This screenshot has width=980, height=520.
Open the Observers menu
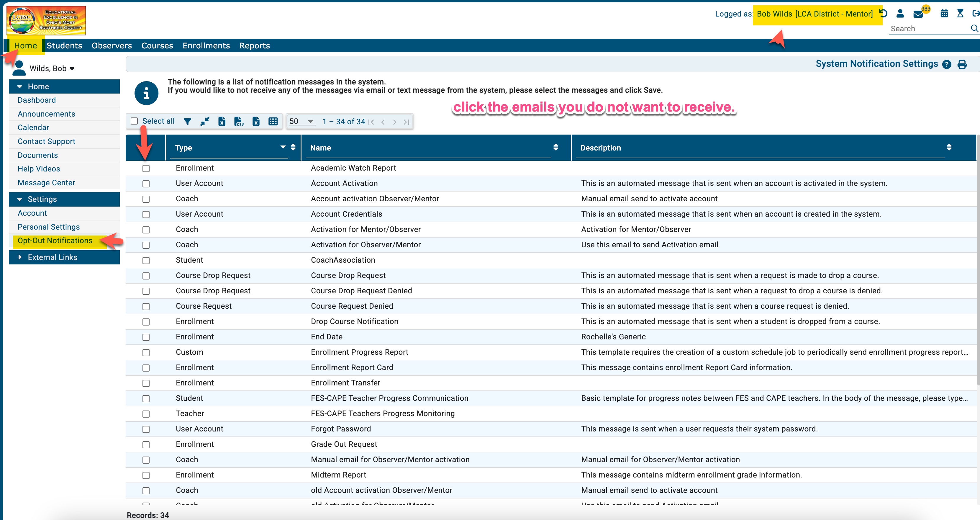(112, 46)
